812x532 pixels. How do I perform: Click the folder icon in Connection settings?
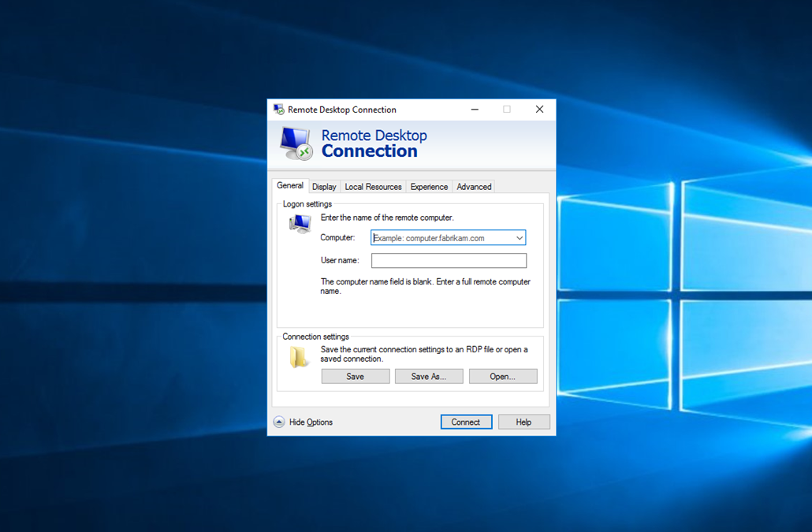[300, 357]
